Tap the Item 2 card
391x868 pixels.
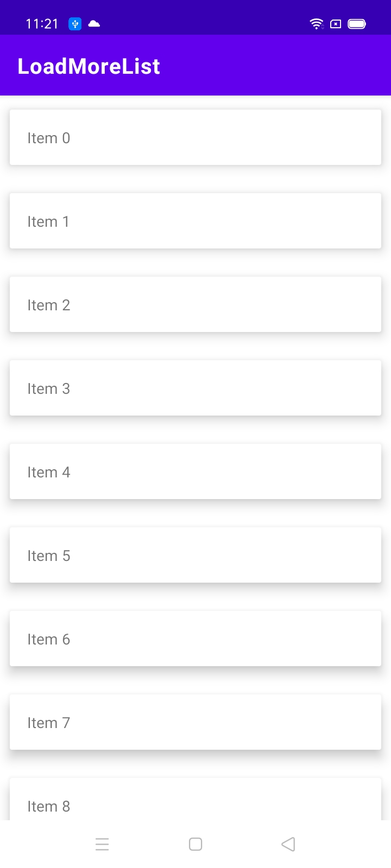(x=195, y=304)
